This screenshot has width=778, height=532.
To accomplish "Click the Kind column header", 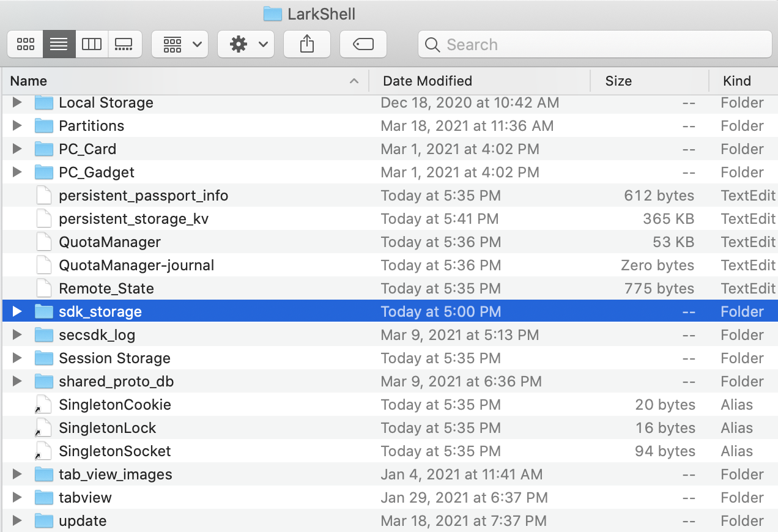I will tap(736, 81).
